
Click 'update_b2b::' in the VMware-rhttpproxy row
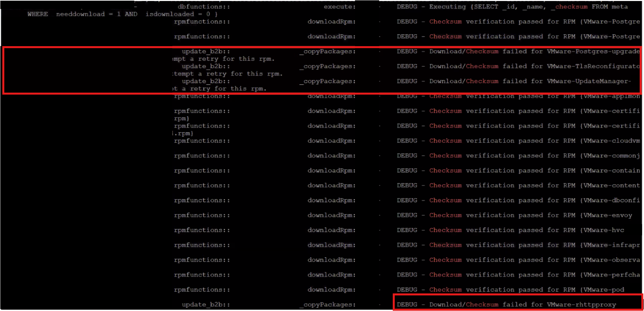coord(206,305)
